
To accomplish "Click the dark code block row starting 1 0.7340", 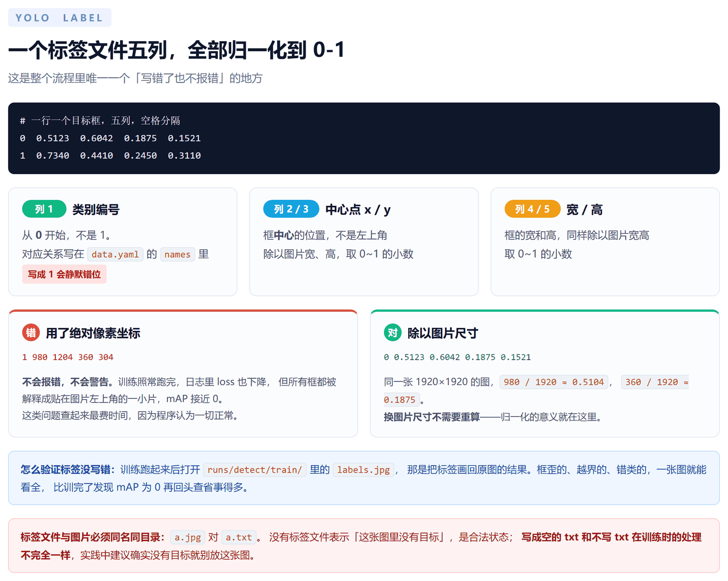I will [111, 156].
